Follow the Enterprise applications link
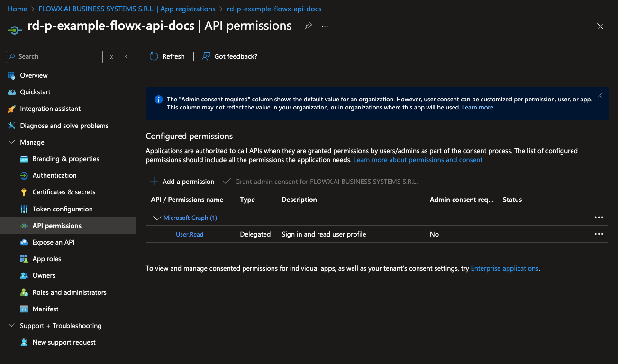 click(x=505, y=268)
